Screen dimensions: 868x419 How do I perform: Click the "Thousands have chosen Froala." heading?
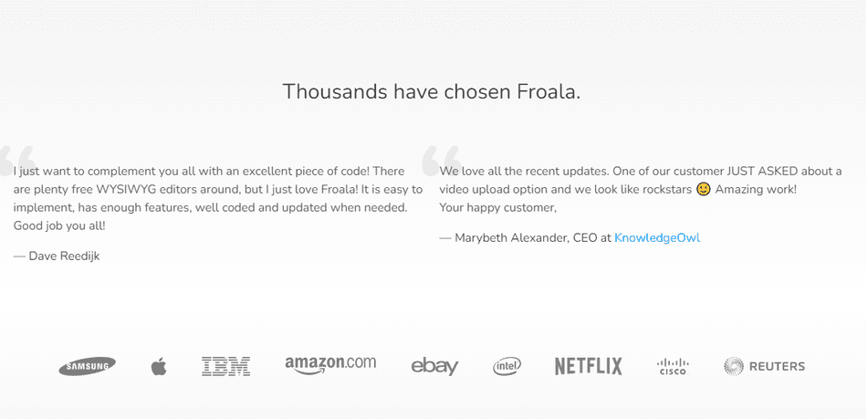pyautogui.click(x=432, y=91)
